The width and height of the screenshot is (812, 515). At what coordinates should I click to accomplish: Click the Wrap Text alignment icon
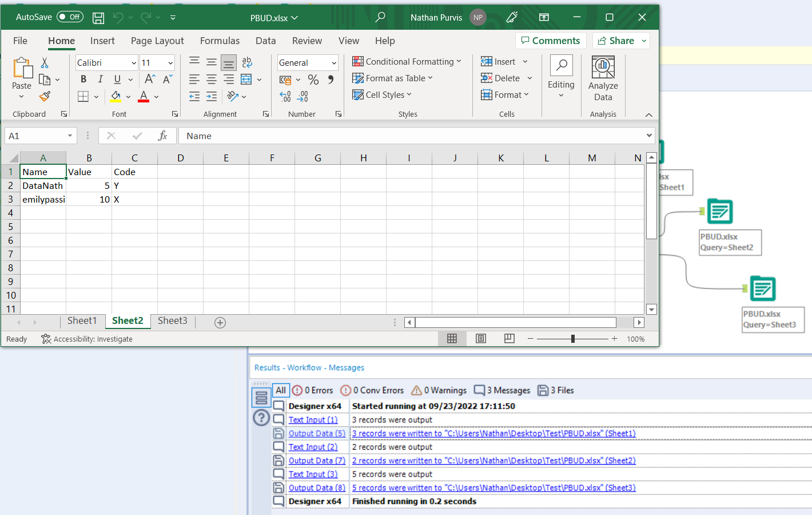pos(247,62)
